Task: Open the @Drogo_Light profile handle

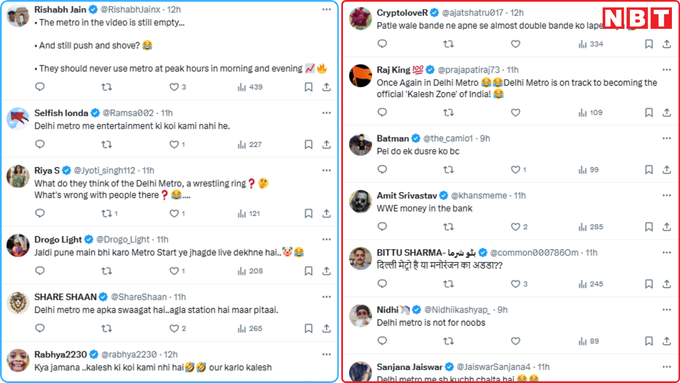Action: click(x=123, y=239)
